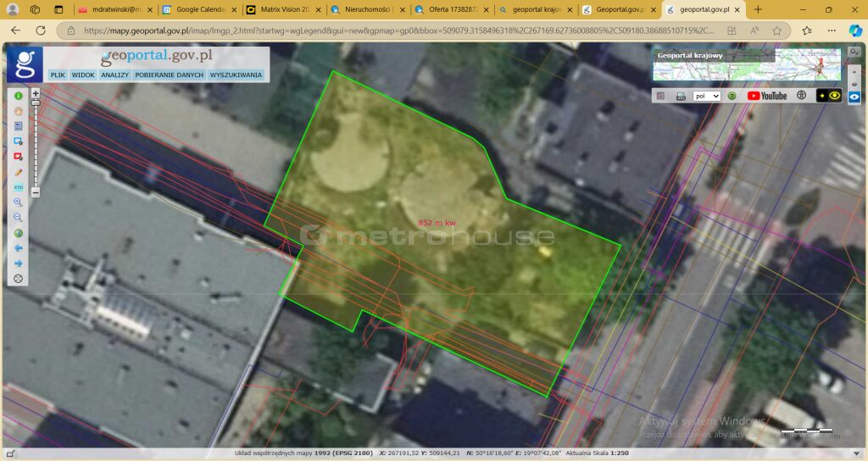
Task: Click the zoom slider plus button
Action: pos(36,93)
